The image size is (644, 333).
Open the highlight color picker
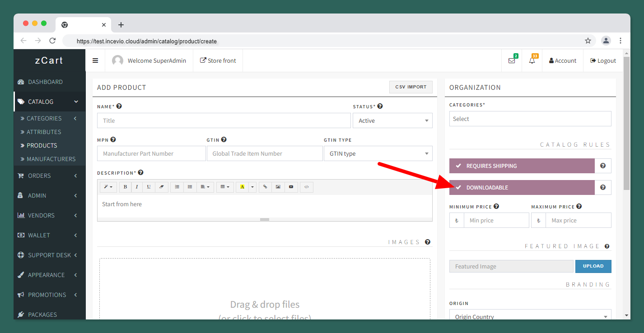pyautogui.click(x=252, y=187)
